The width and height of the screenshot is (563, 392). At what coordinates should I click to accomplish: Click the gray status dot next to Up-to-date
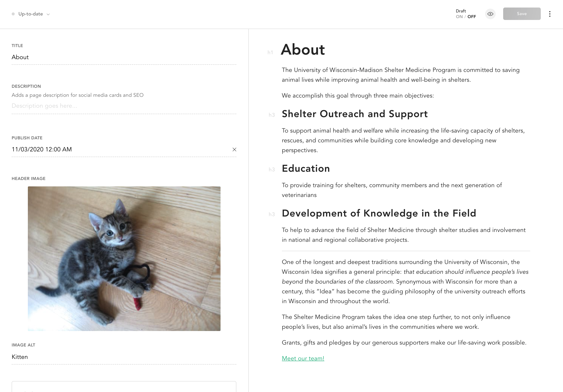(x=14, y=14)
